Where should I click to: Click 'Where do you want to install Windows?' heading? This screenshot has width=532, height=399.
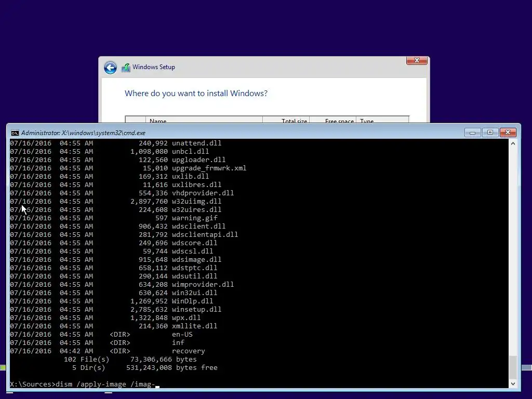(196, 94)
